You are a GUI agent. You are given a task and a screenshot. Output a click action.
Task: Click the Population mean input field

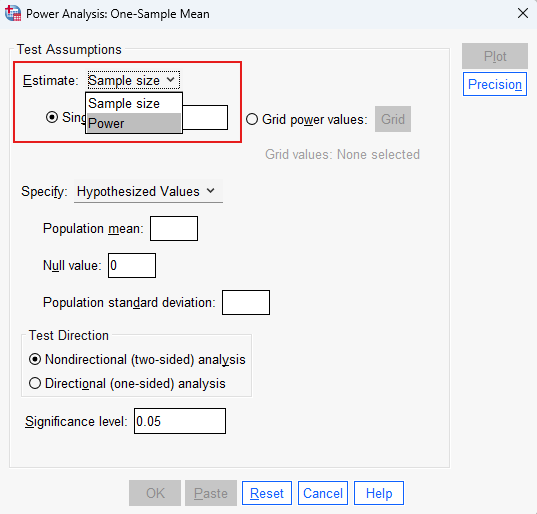tap(174, 228)
